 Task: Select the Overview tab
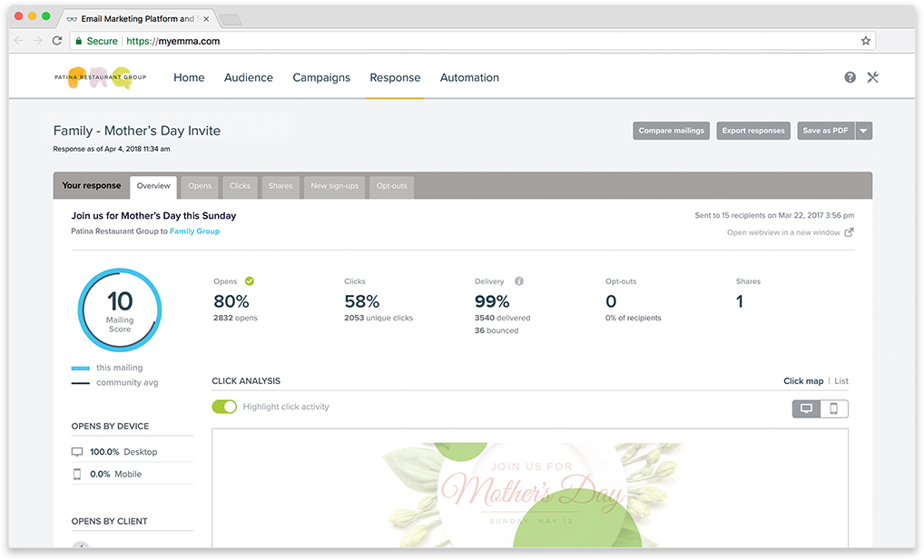tap(153, 186)
